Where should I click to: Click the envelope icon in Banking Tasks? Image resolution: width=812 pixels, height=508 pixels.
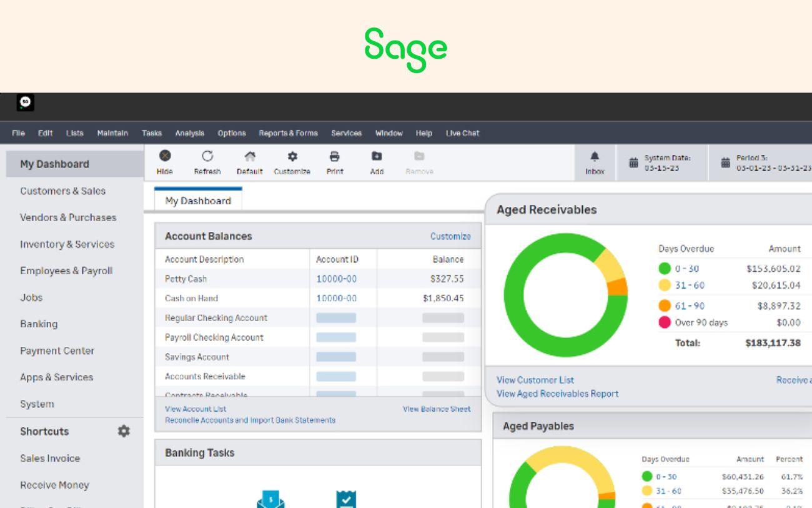click(x=270, y=499)
